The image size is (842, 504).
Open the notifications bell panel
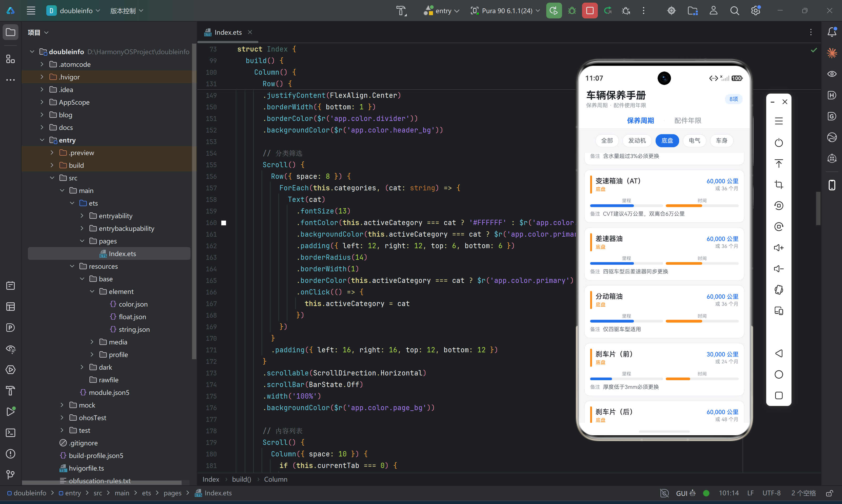(831, 32)
